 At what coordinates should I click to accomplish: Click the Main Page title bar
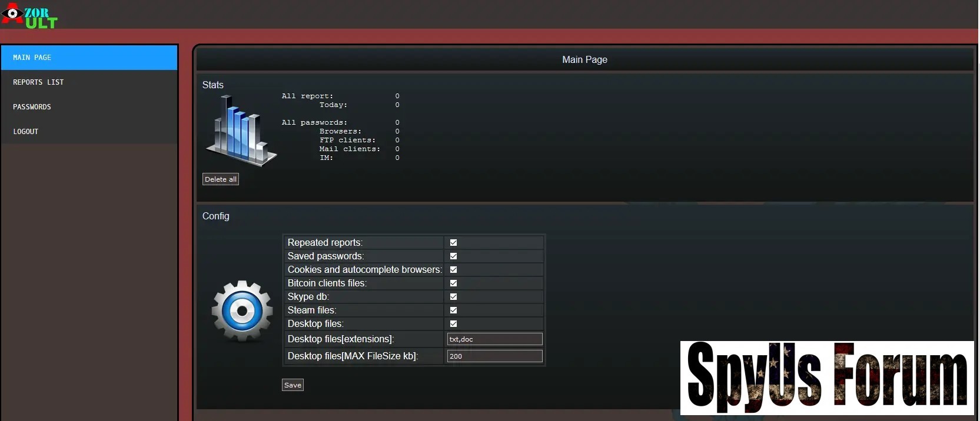pos(584,60)
